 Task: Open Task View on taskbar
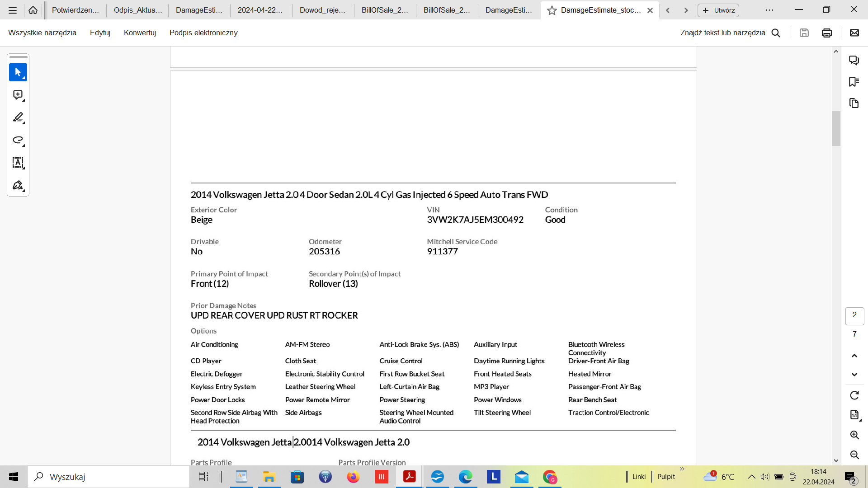[203, 477]
